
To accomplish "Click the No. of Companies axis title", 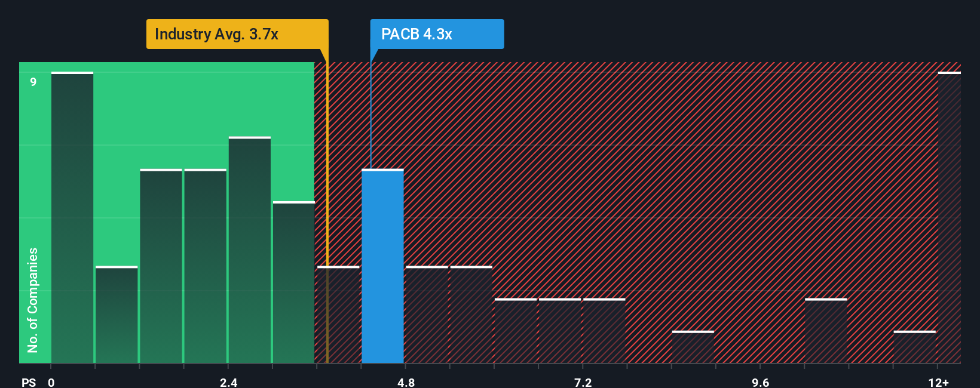I will [32, 300].
